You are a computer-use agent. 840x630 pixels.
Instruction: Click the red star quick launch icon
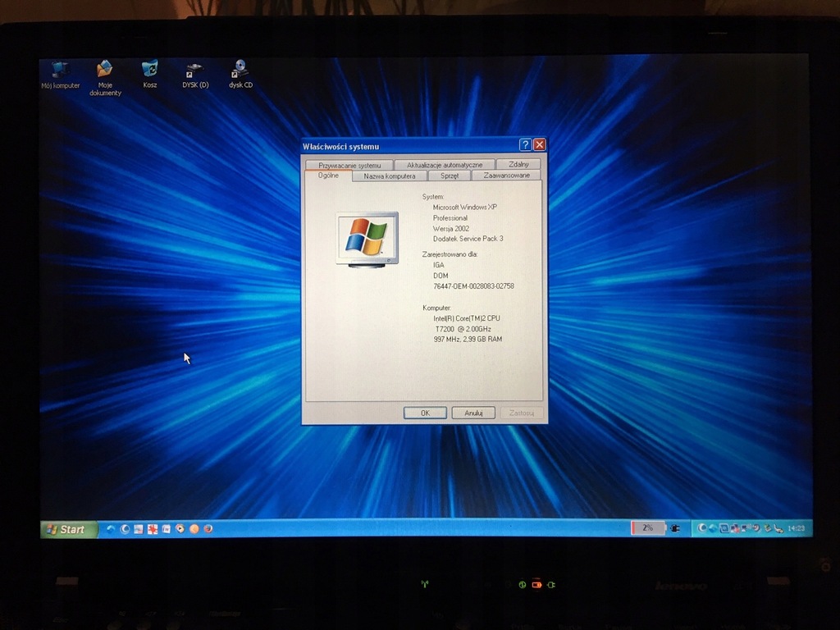point(153,529)
